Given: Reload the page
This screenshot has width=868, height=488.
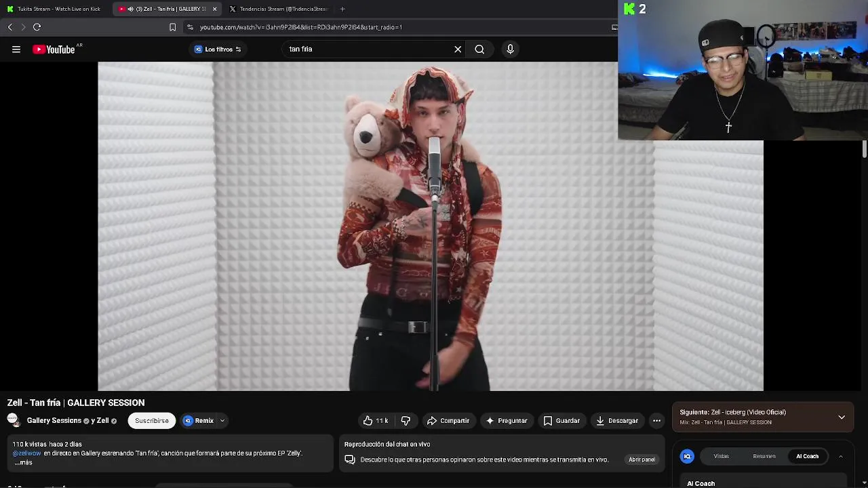Looking at the screenshot, I should point(37,27).
